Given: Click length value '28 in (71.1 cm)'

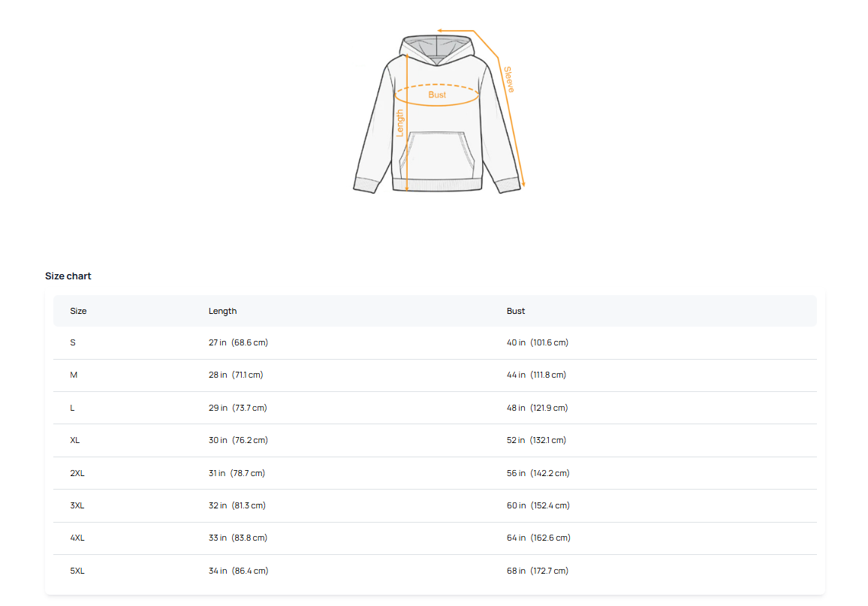Looking at the screenshot, I should coord(236,375).
